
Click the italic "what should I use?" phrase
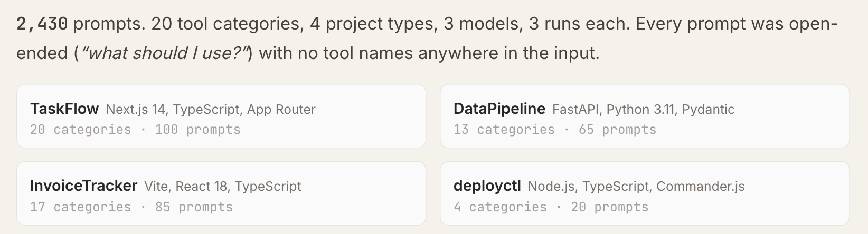pyautogui.click(x=164, y=53)
